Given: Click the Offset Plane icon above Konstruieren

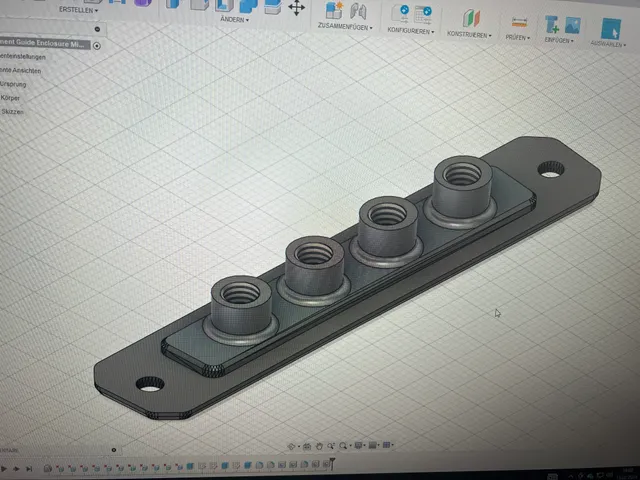Looking at the screenshot, I should point(471,18).
